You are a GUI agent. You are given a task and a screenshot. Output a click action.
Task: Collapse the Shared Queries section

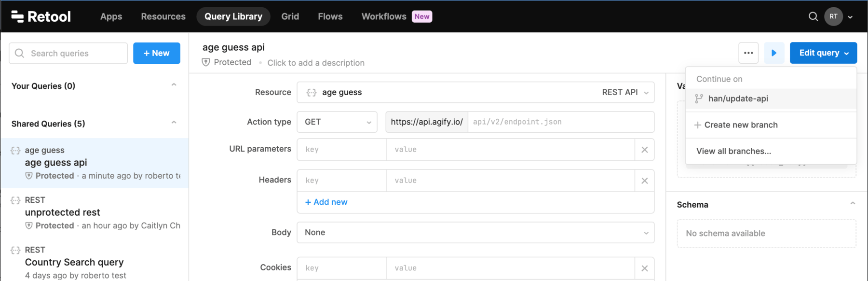point(174,123)
